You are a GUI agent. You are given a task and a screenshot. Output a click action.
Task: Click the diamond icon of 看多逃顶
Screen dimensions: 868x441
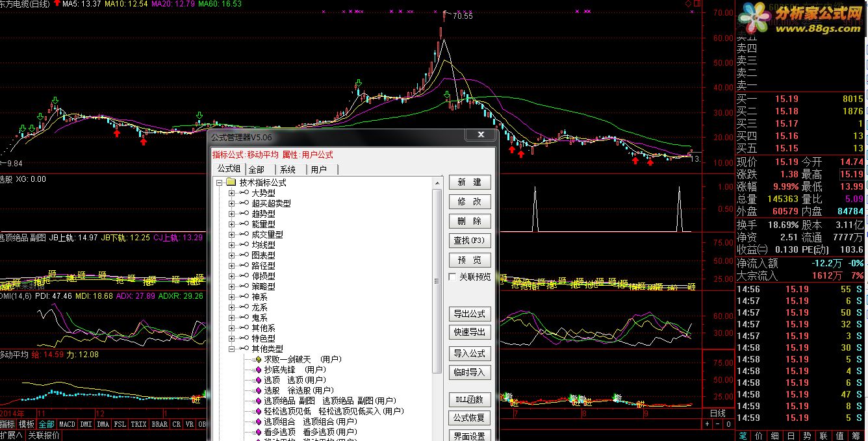(x=257, y=432)
